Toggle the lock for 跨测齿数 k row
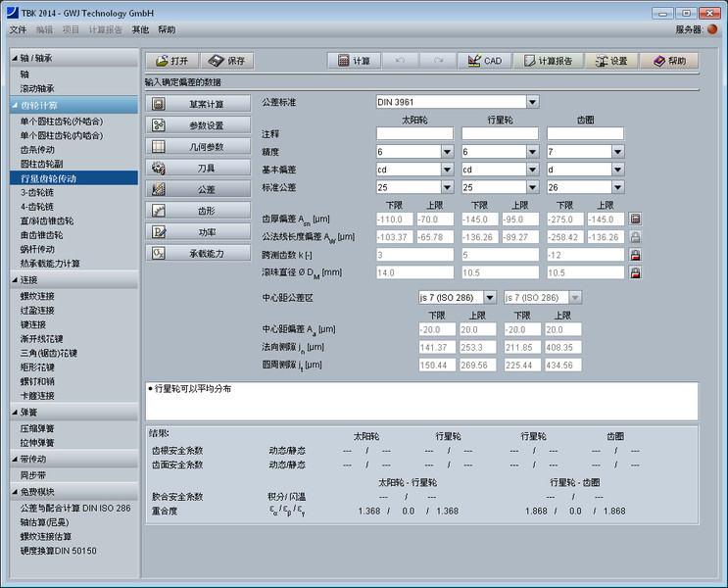This screenshot has width=728, height=588. point(635,255)
